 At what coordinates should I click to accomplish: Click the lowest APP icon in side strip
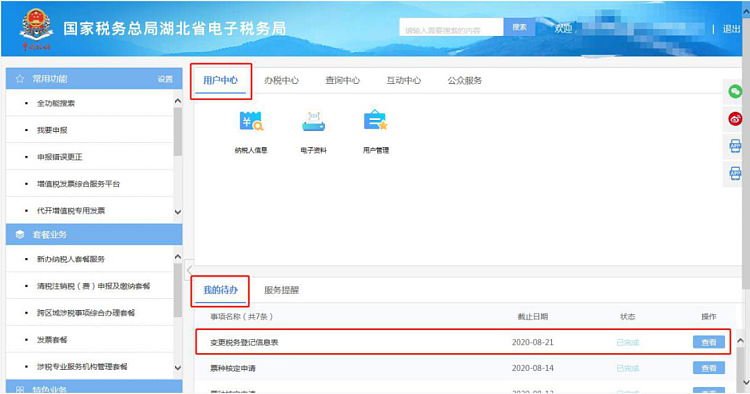735,173
